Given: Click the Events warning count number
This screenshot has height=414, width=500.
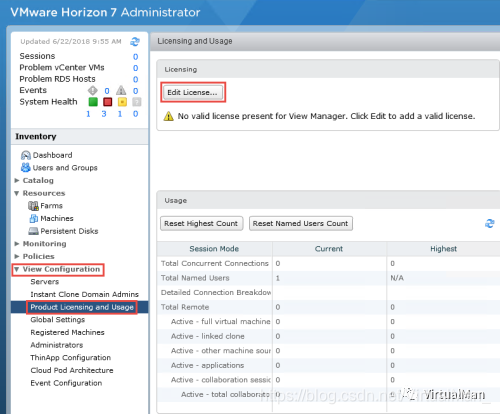Looking at the screenshot, I should pos(135,91).
